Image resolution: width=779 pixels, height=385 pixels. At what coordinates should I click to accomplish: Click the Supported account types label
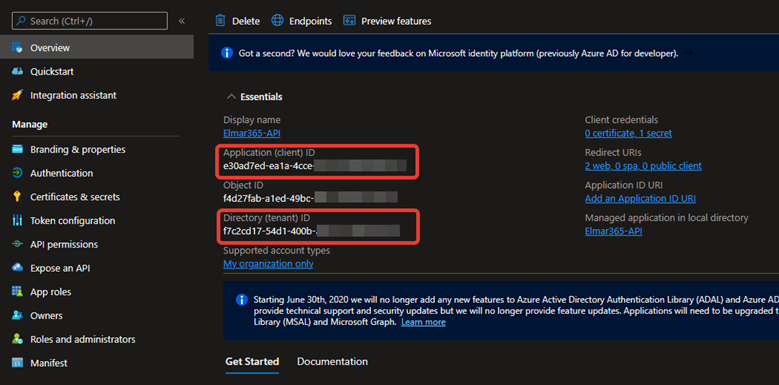pos(277,251)
